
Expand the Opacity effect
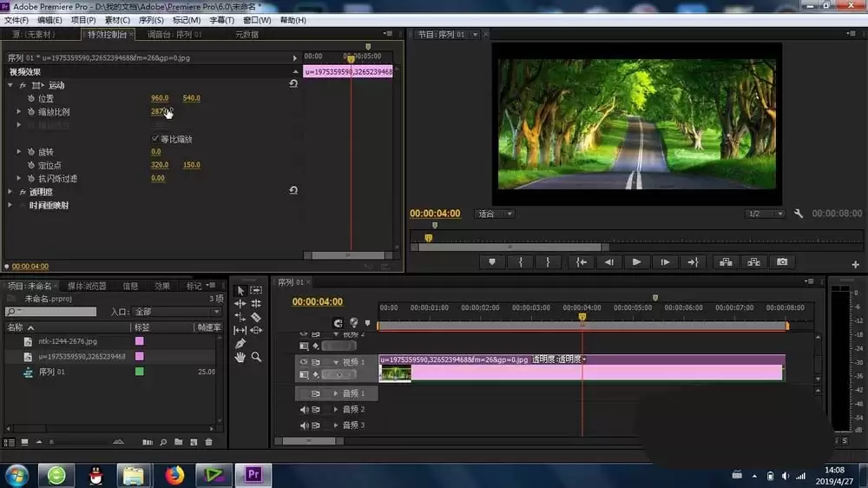click(10, 192)
